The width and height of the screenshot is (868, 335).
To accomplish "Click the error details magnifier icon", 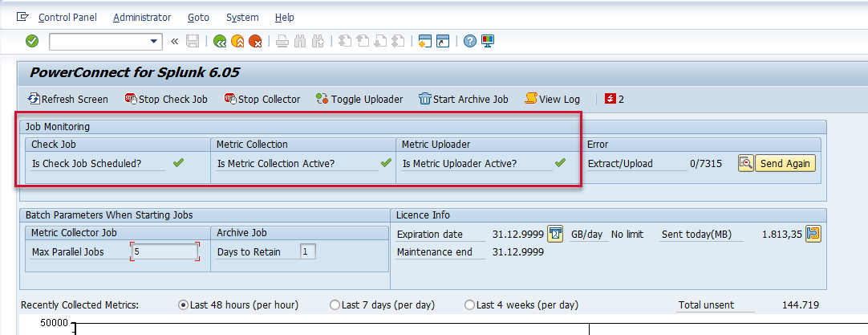I will click(746, 163).
